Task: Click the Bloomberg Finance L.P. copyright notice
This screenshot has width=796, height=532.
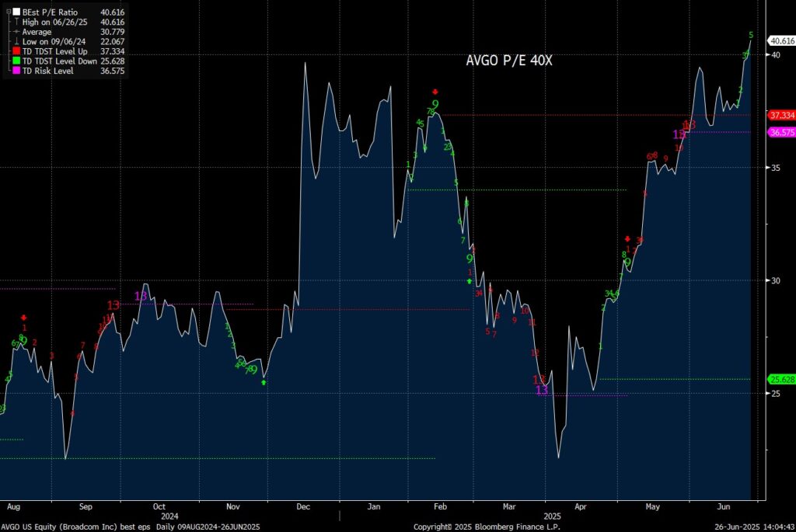Action: (x=487, y=527)
